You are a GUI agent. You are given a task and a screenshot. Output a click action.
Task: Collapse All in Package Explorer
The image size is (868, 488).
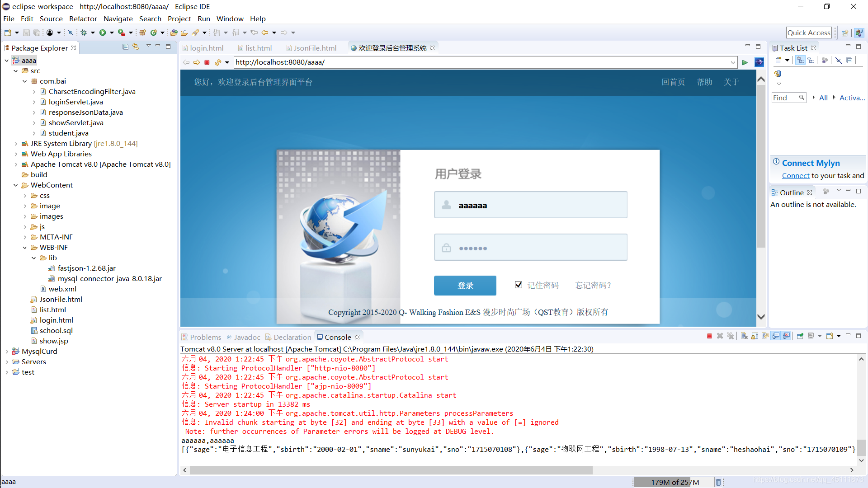[125, 47]
